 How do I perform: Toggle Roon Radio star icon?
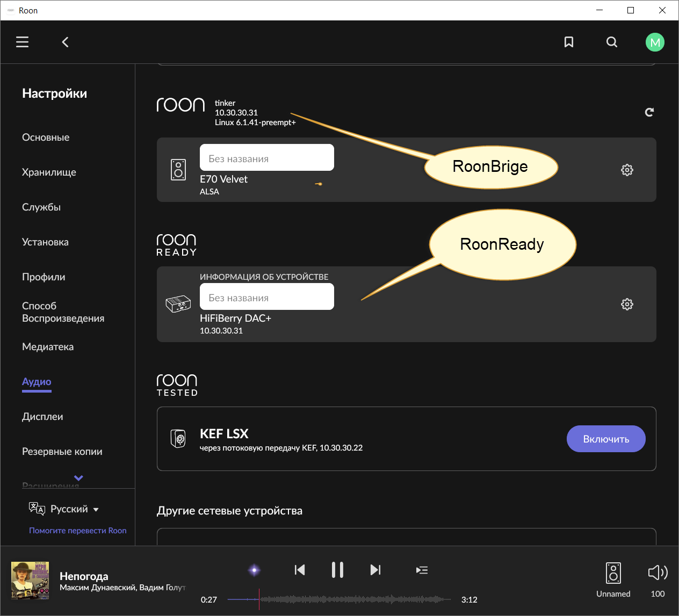click(x=255, y=570)
